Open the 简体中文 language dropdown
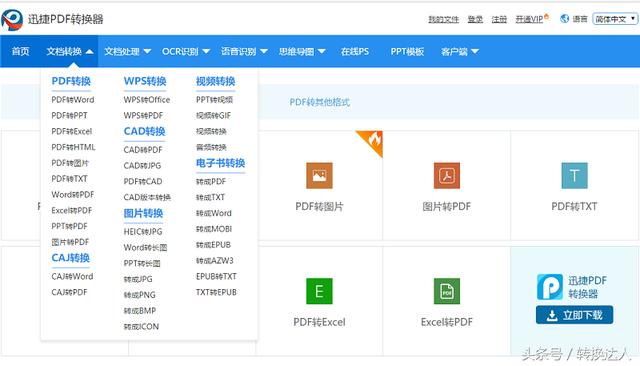Viewport: 640px width, 366px height. [x=615, y=19]
